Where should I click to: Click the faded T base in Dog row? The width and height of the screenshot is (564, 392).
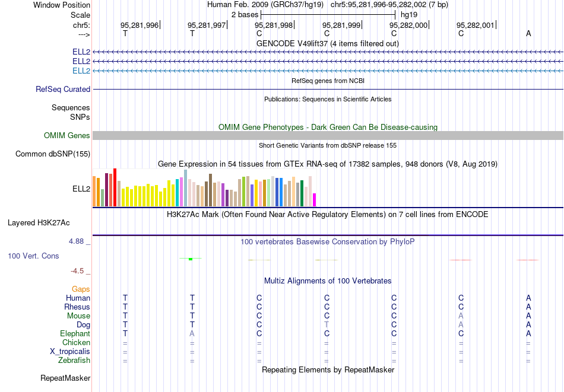coord(327,325)
